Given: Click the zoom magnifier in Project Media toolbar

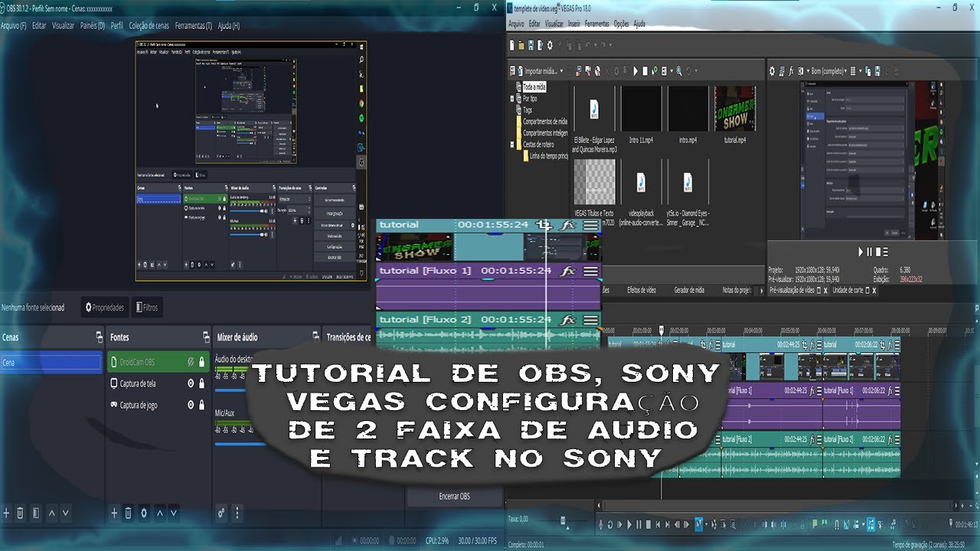Looking at the screenshot, I should (x=678, y=71).
